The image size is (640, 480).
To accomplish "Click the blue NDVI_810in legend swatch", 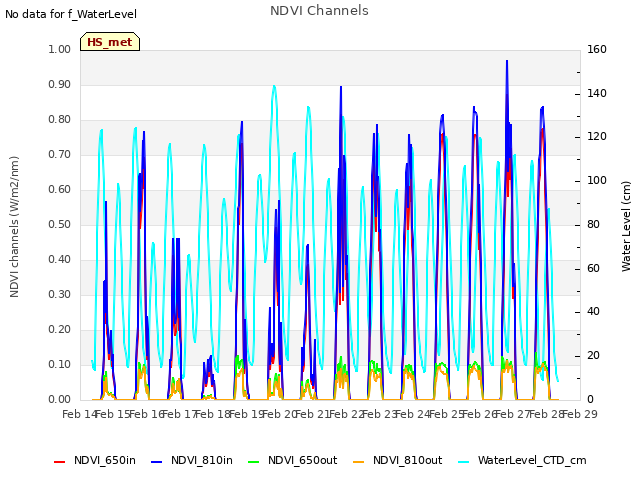I will (x=157, y=462).
